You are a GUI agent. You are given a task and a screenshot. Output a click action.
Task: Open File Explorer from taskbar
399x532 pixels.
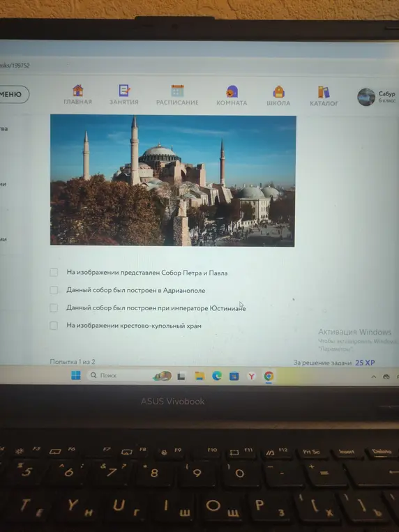[200, 376]
